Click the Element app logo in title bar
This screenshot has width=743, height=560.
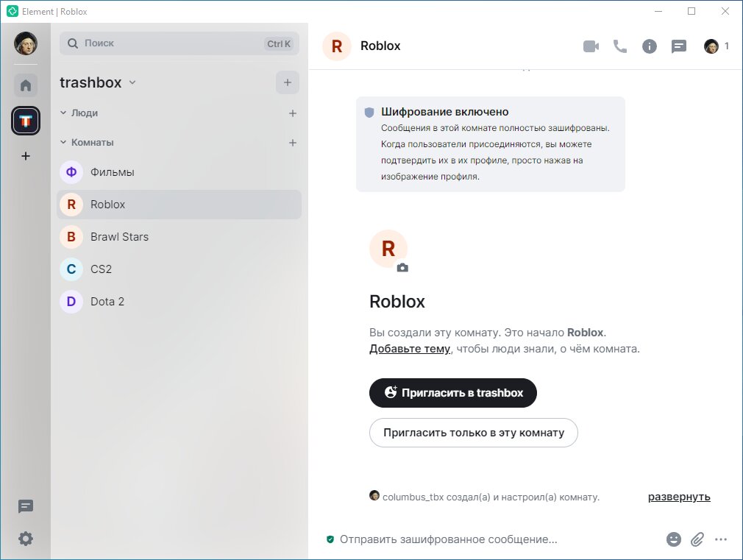click(13, 11)
